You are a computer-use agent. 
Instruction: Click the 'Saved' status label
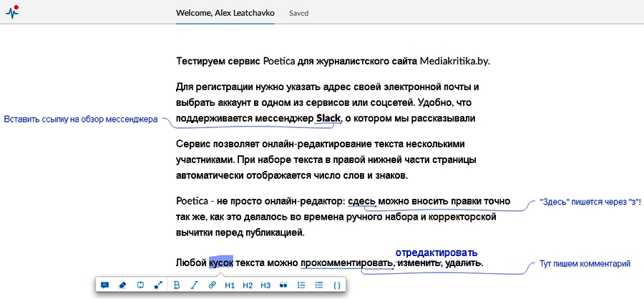(x=298, y=13)
